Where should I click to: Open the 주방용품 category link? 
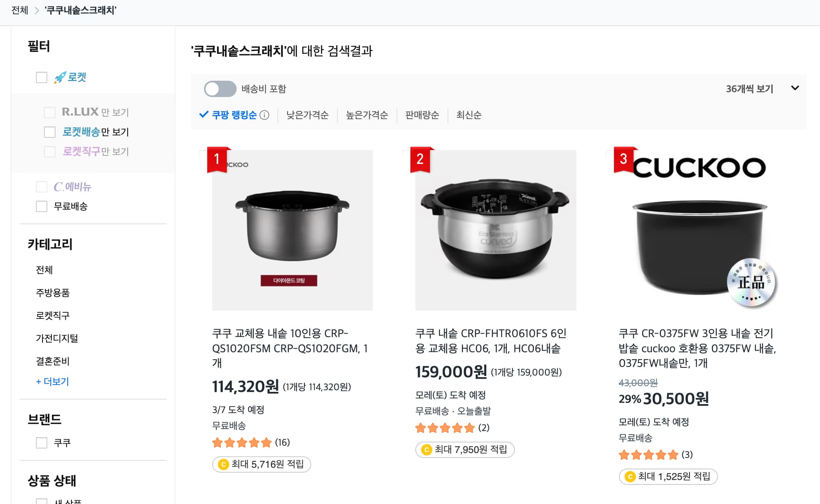pyautogui.click(x=52, y=292)
